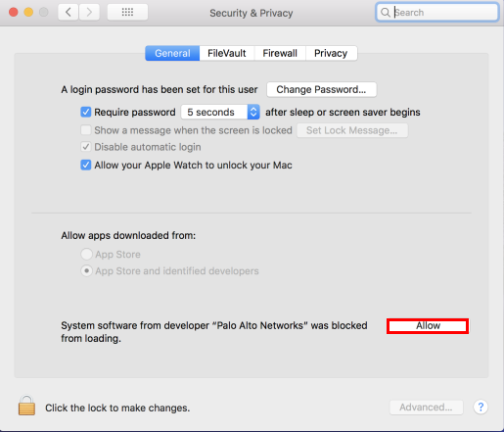The image size is (504, 432).
Task: Go back with the left chevron
Action: tap(68, 13)
